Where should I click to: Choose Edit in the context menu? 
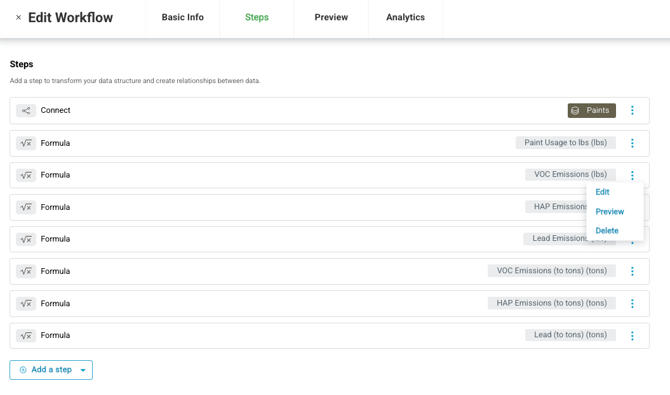602,192
